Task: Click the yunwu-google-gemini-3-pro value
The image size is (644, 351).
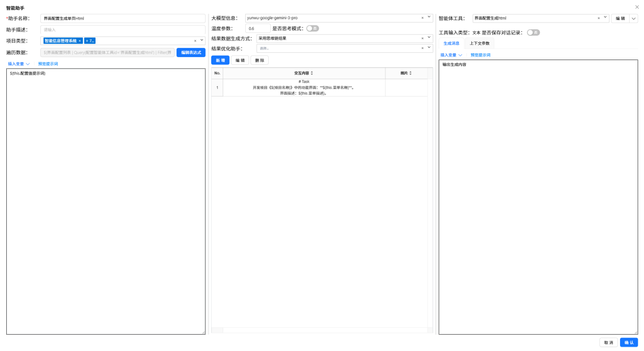Action: 272,18
